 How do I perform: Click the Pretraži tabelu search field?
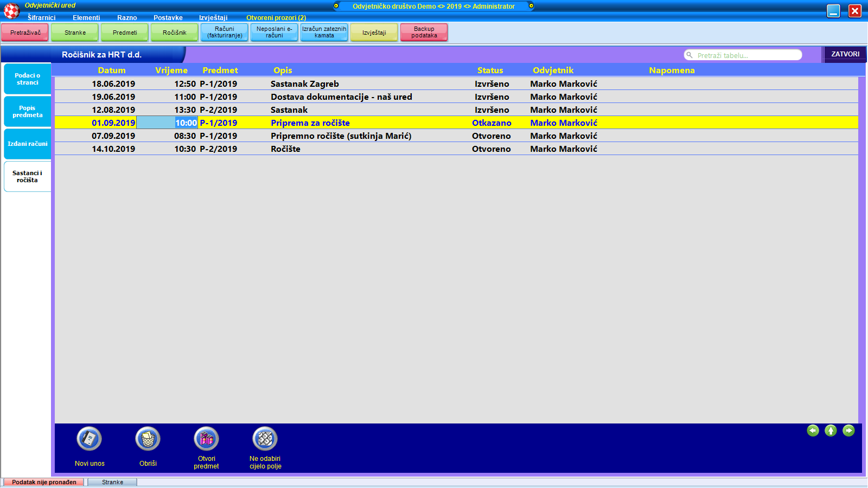click(x=746, y=55)
